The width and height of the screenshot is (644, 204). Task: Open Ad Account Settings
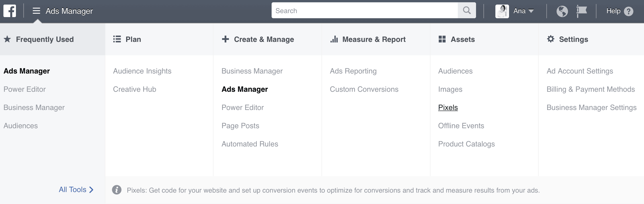(x=580, y=71)
